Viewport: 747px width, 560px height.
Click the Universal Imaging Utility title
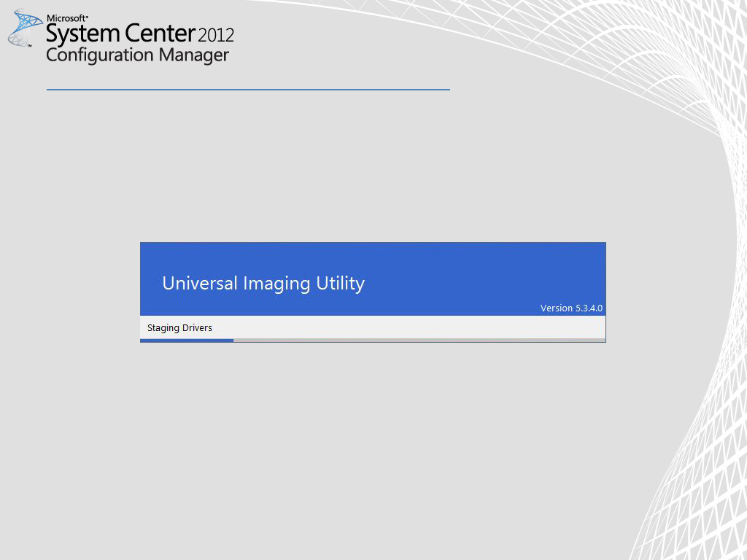[x=263, y=284]
